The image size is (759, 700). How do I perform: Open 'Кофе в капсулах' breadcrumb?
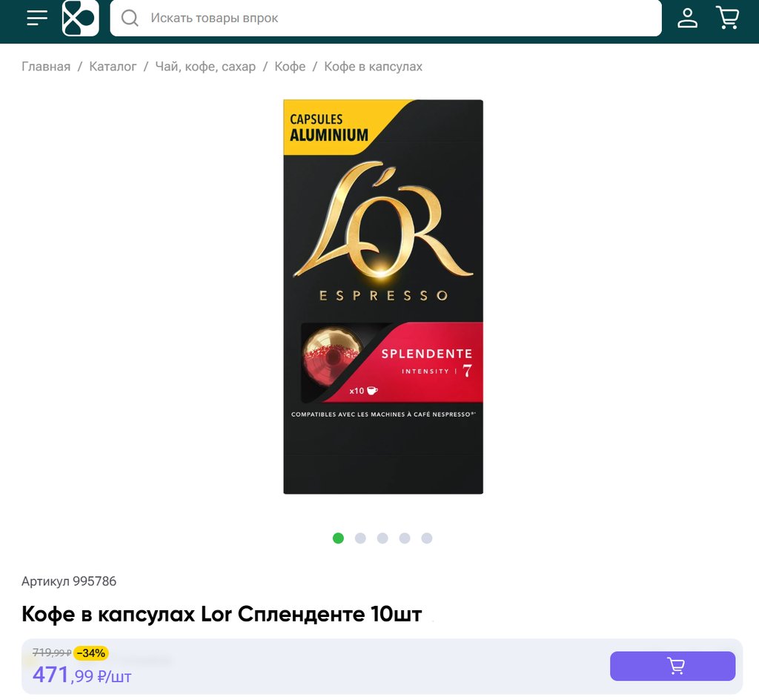(374, 66)
